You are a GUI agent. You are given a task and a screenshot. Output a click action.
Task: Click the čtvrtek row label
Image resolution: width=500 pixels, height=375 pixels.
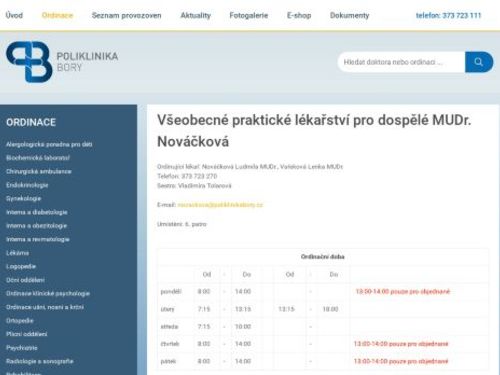[x=170, y=344]
